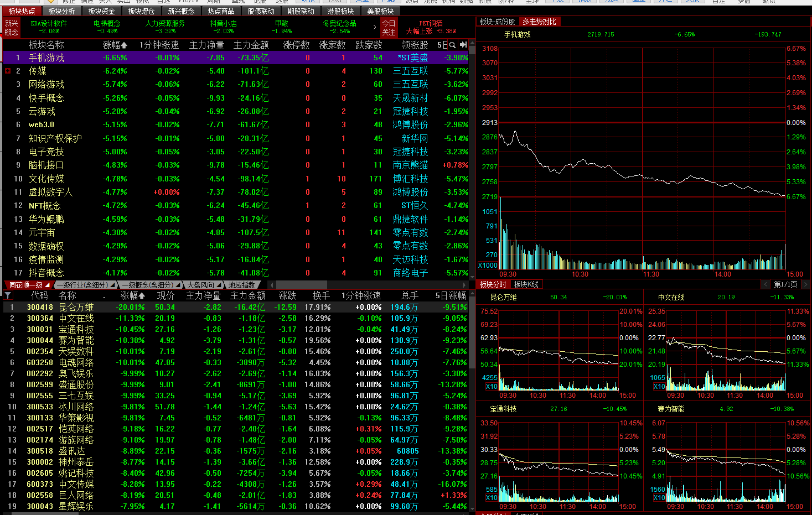Viewport: 812px width, 515px height.
Task: Open the 板块-成份股 tab
Action: point(497,22)
